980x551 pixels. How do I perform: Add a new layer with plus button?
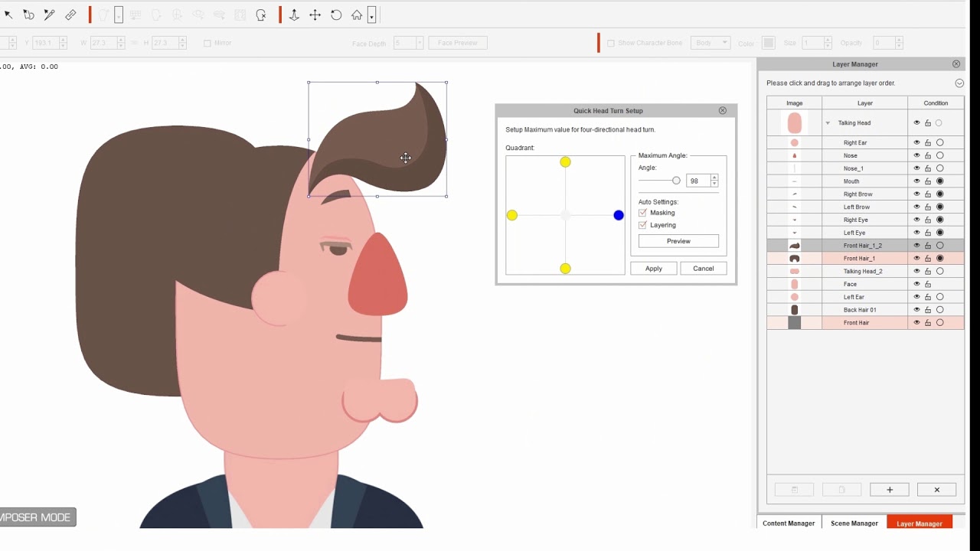890,490
